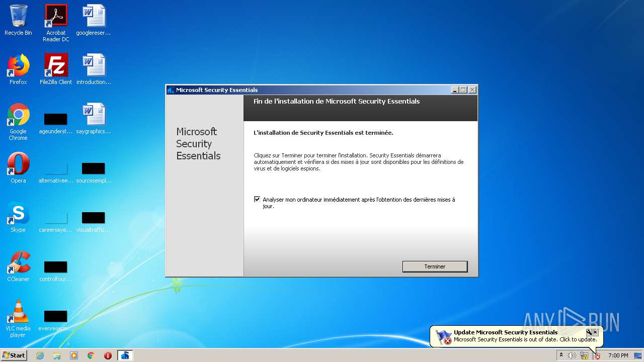Launch Skype from desktop
The width and height of the screenshot is (644, 362).
(x=18, y=217)
